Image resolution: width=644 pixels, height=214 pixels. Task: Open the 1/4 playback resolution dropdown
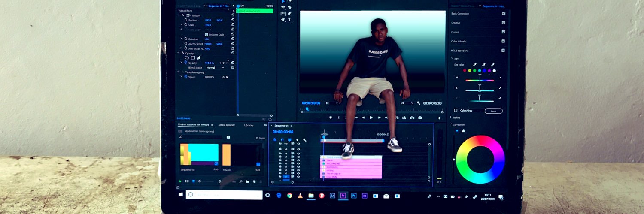coord(407,103)
